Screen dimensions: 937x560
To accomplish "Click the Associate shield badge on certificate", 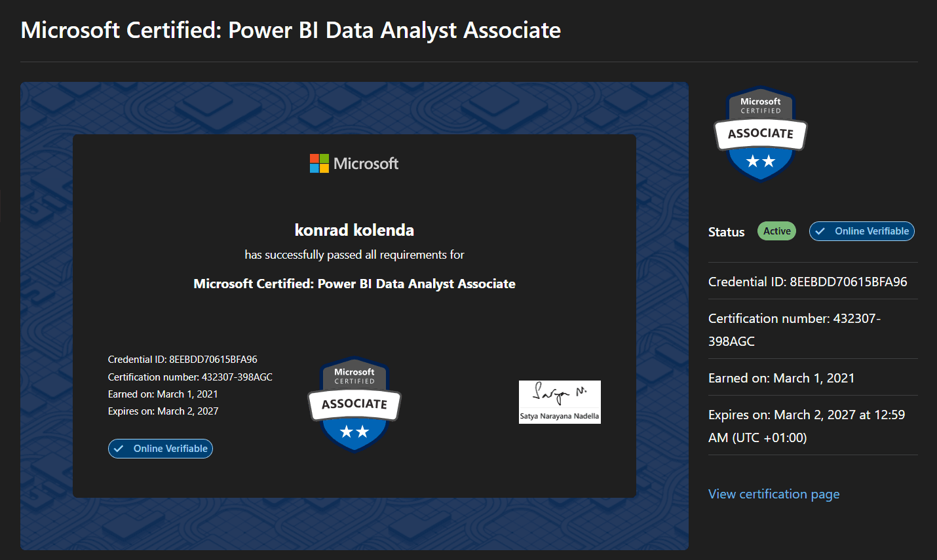I will (x=354, y=404).
